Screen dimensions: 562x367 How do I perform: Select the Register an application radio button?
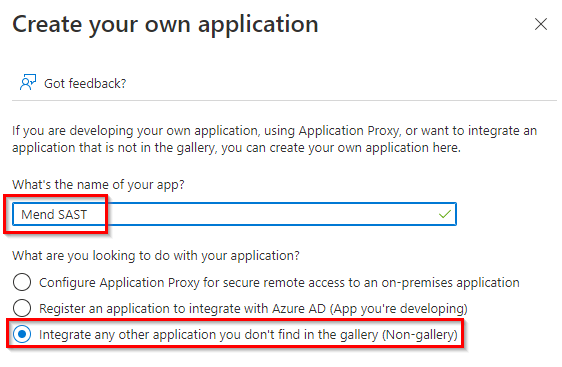pos(22,308)
